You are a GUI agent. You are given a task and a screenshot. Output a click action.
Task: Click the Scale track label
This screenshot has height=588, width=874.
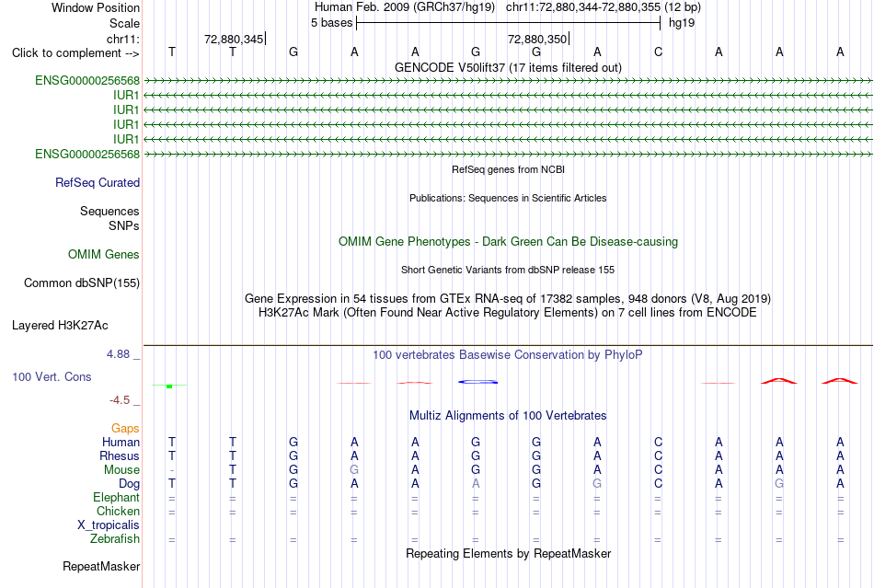pos(124,23)
